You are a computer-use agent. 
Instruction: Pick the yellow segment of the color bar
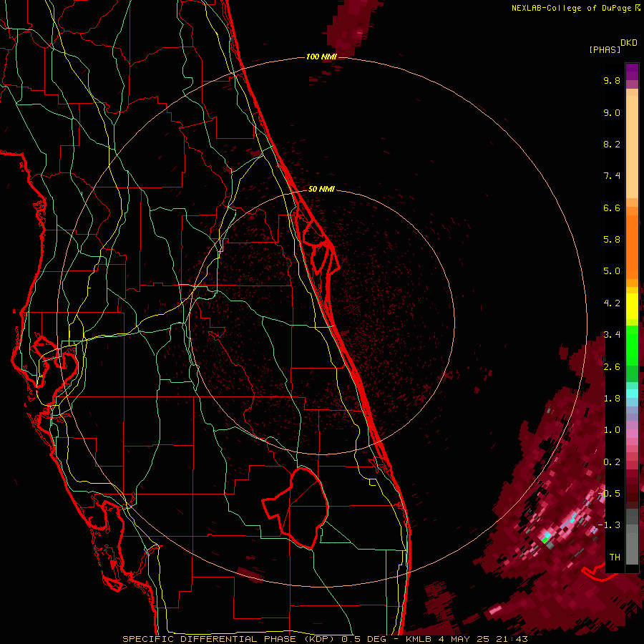[632, 306]
